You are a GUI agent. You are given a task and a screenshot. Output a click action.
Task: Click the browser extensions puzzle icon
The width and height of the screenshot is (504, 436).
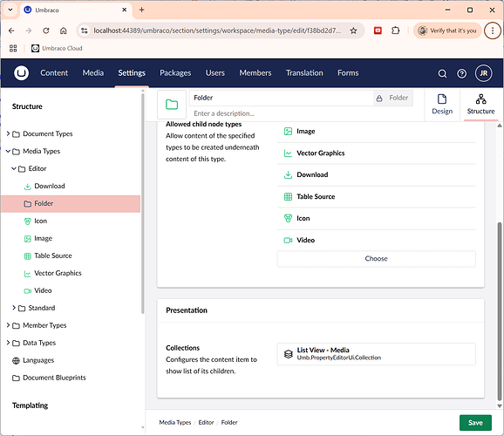[x=395, y=31]
